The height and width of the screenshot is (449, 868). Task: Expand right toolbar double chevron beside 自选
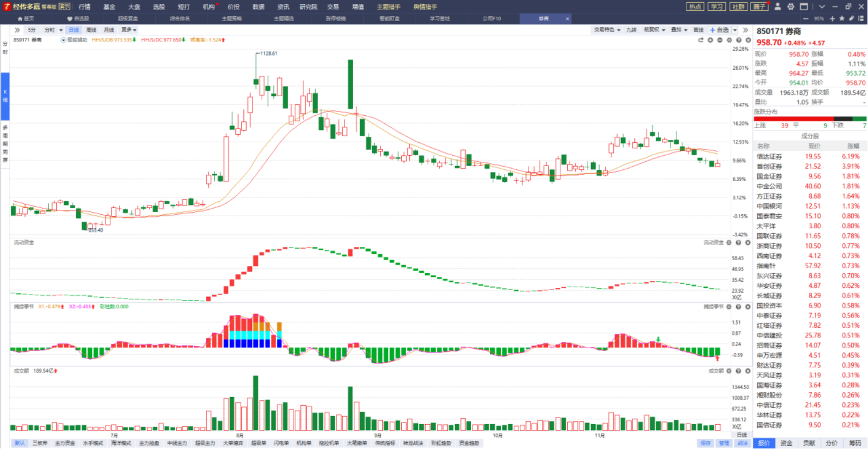(746, 30)
